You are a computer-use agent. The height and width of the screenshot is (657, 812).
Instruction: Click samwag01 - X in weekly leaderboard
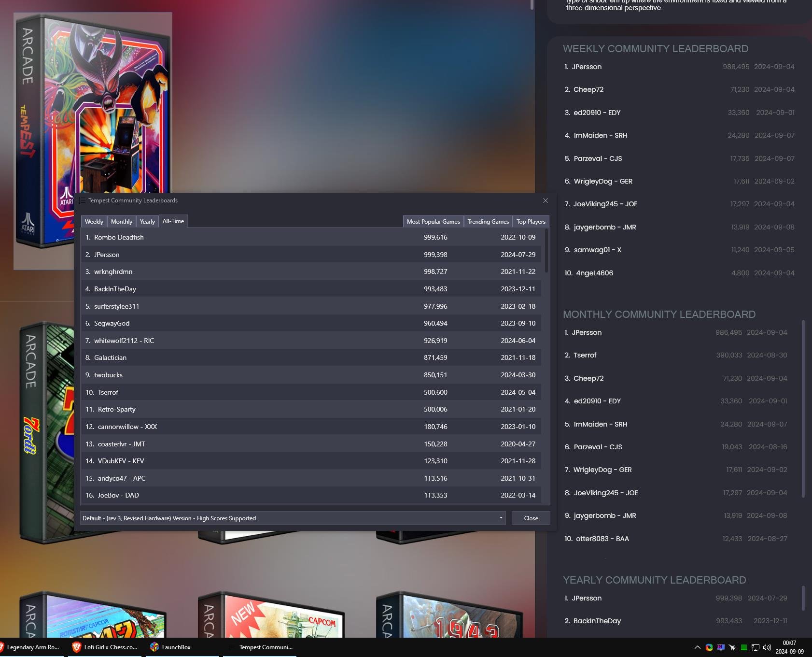click(598, 250)
